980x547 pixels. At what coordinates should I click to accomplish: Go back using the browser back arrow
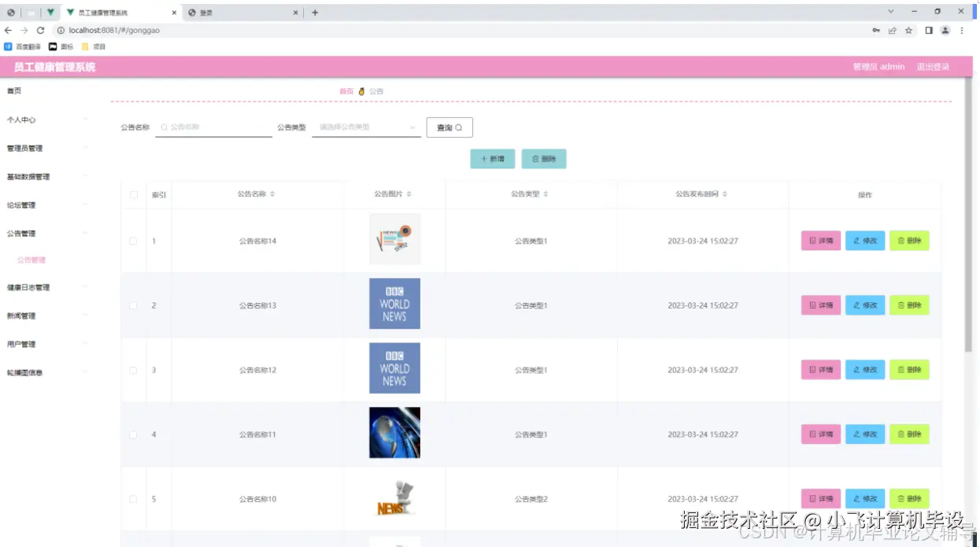[x=9, y=30]
